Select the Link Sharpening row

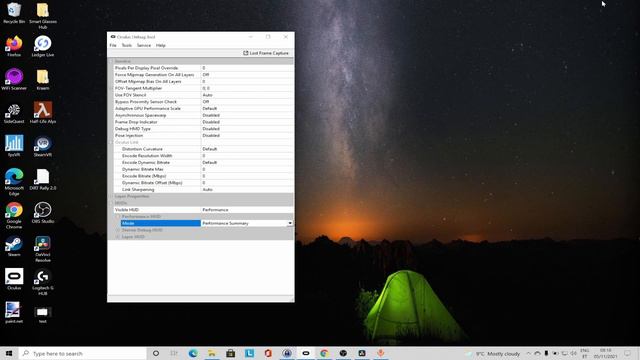click(203, 189)
